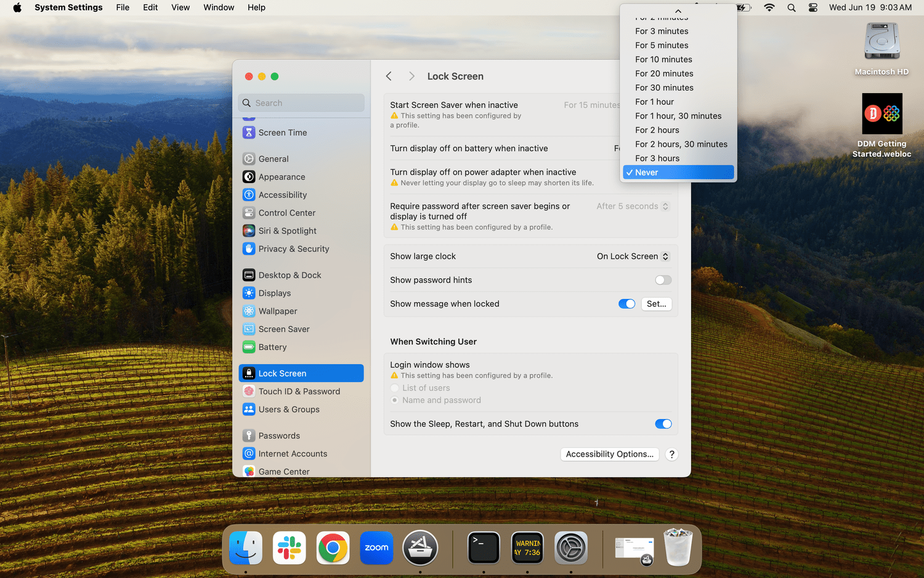The width and height of the screenshot is (924, 578).
Task: Open Privacy & Security settings icon
Action: [x=249, y=249]
